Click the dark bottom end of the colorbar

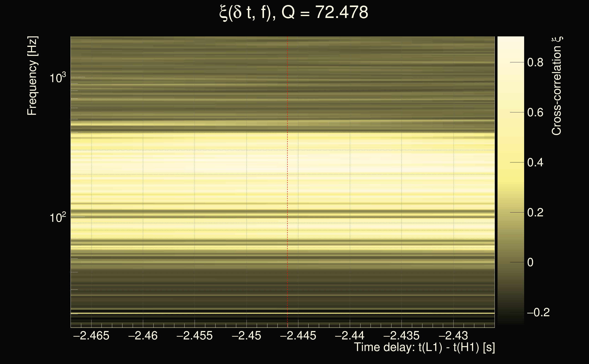tap(510, 323)
